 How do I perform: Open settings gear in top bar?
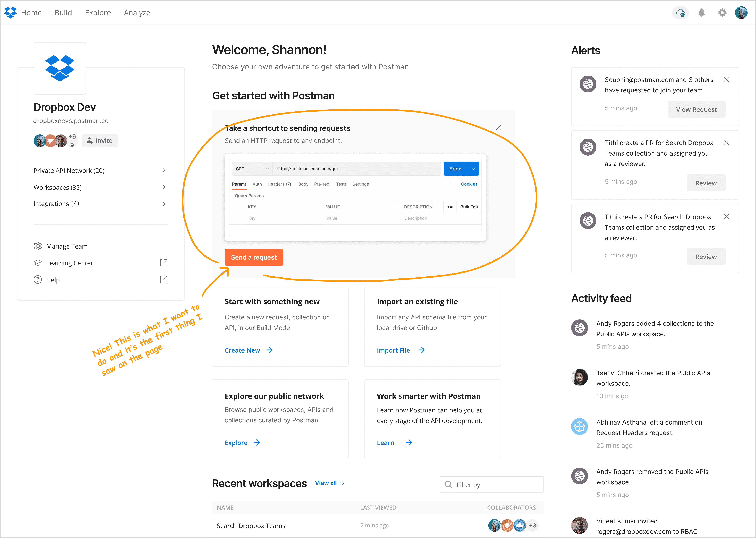tap(722, 13)
